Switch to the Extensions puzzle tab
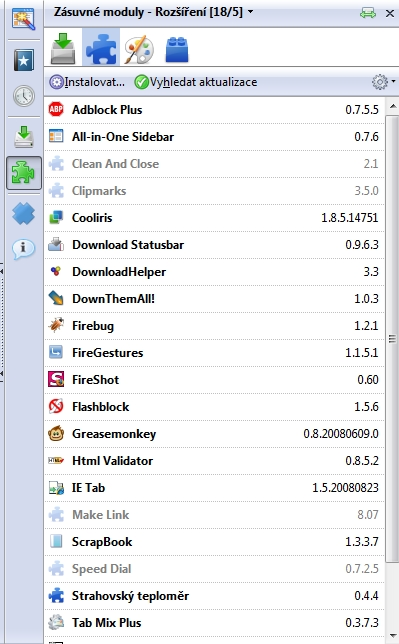399x644 pixels. 101,48
